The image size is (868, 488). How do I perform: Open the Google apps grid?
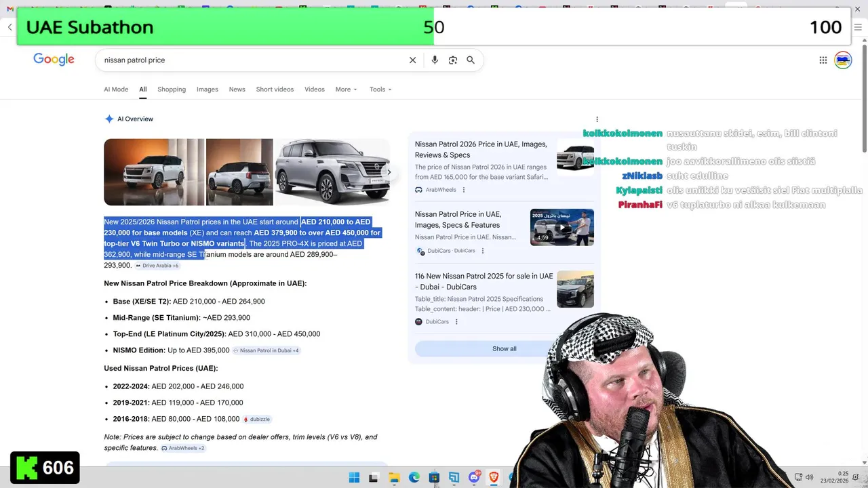pos(823,60)
